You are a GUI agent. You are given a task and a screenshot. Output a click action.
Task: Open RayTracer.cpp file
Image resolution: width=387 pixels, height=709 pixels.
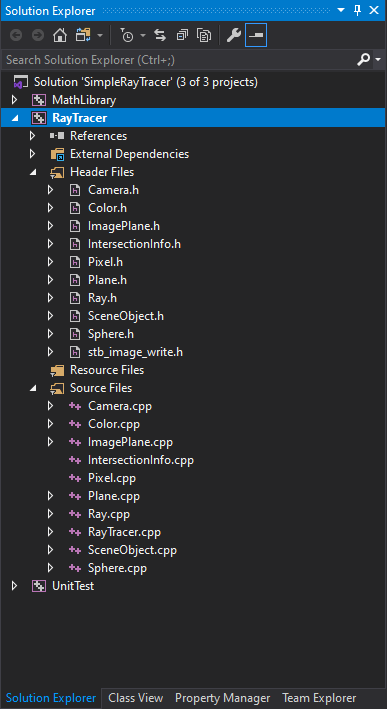(x=124, y=532)
